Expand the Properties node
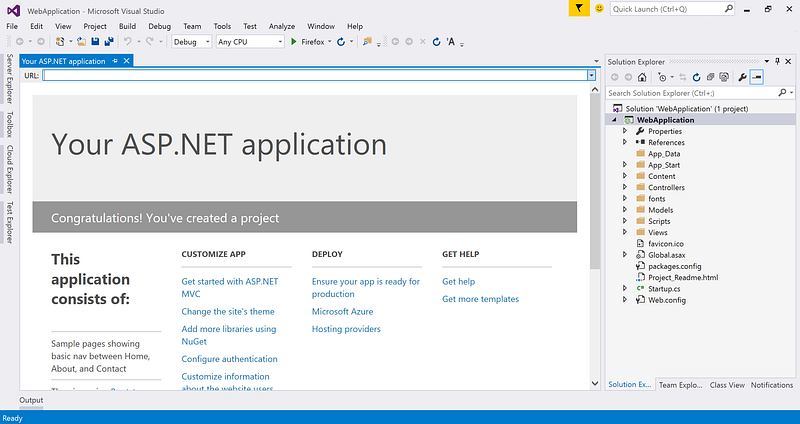Screen dimensions: 800x424 pyautogui.click(x=625, y=131)
